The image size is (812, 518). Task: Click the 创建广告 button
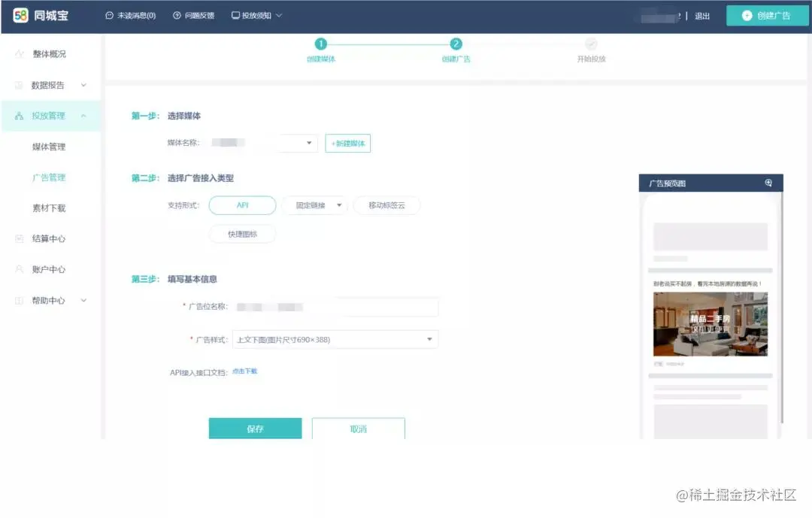(767, 16)
